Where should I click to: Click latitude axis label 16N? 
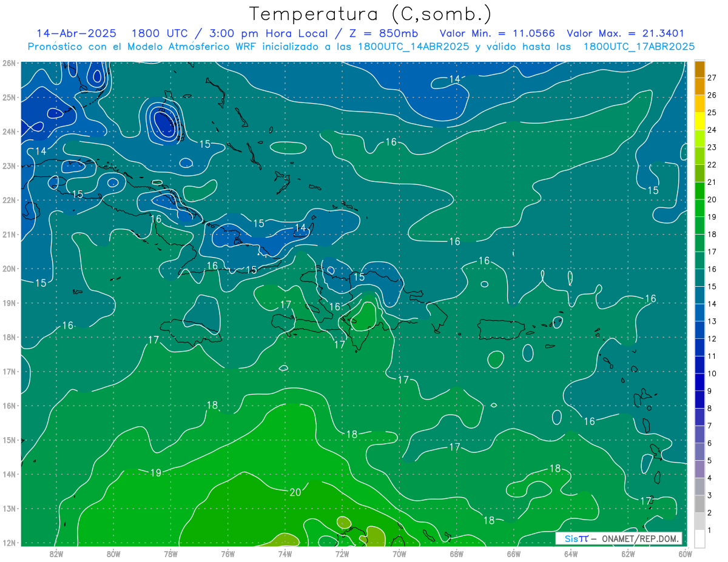(9, 406)
